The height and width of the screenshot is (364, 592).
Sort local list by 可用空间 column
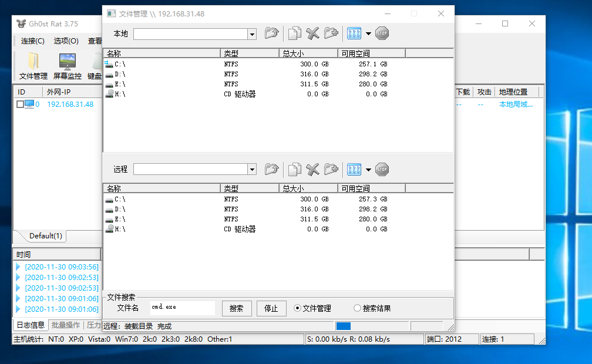tap(372, 53)
